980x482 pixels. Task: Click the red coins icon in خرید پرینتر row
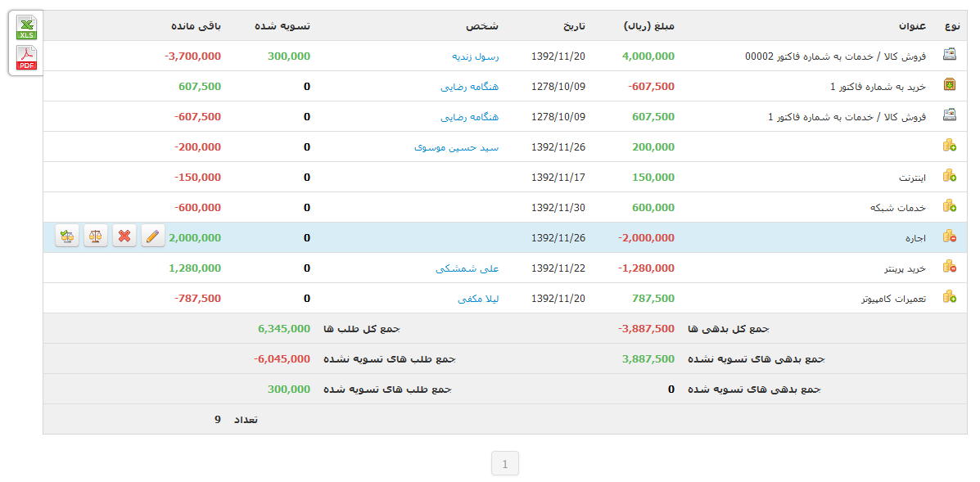(949, 268)
